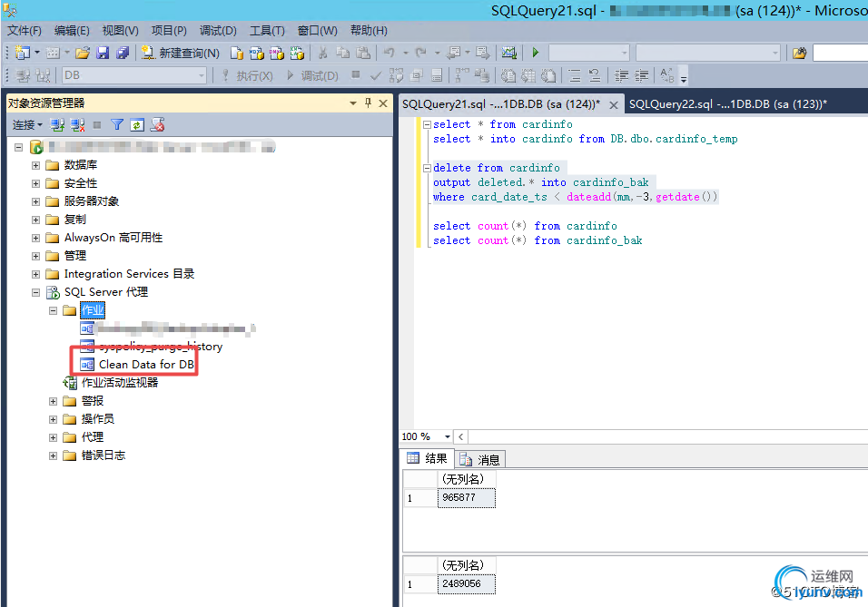
Task: Collapse the 作业 folder node
Action: tap(54, 310)
